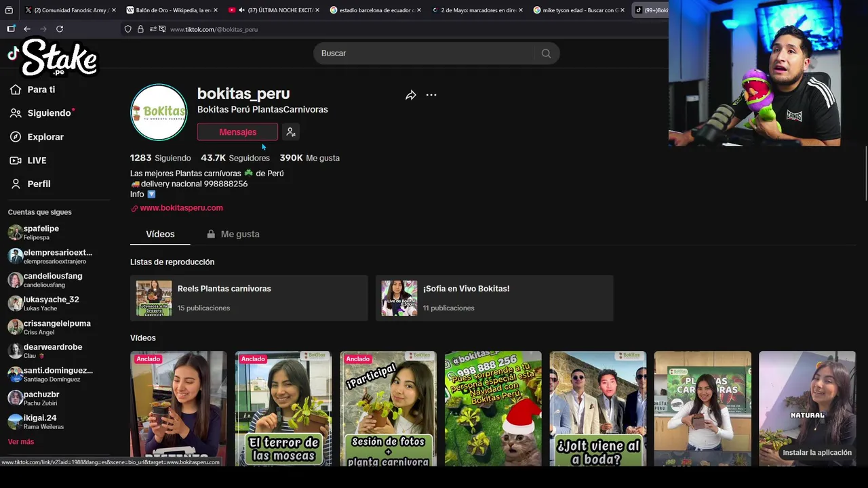Switch to mike tyson edad tab
This screenshot has width=868, height=488.
pyautogui.click(x=580, y=10)
